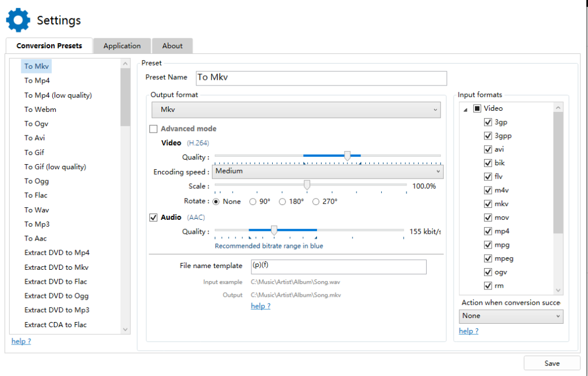Click the input formats scroll up arrow
Screen dimensions: 588x376
click(x=558, y=108)
